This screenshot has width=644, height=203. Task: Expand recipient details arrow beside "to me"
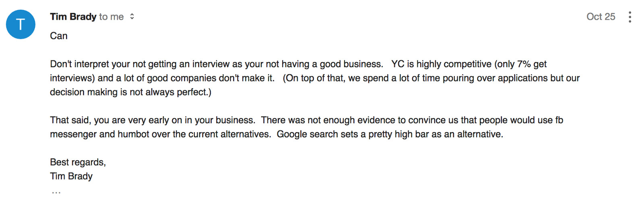[x=132, y=17]
